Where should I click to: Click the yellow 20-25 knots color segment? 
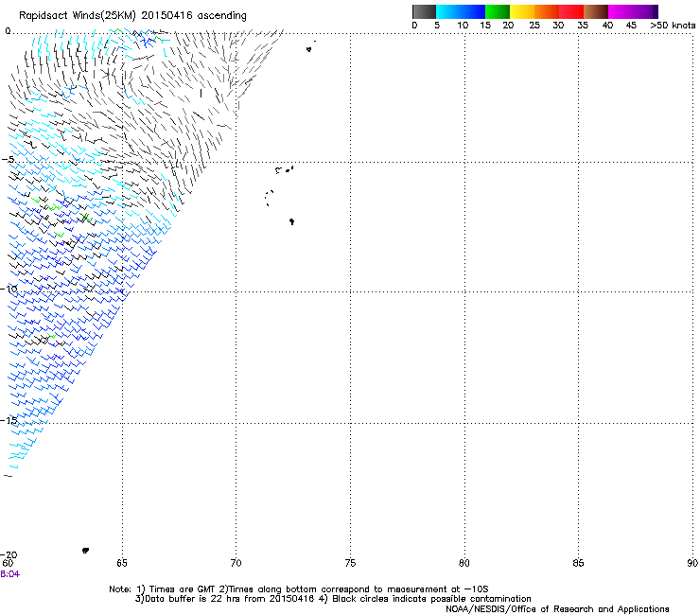pos(522,11)
